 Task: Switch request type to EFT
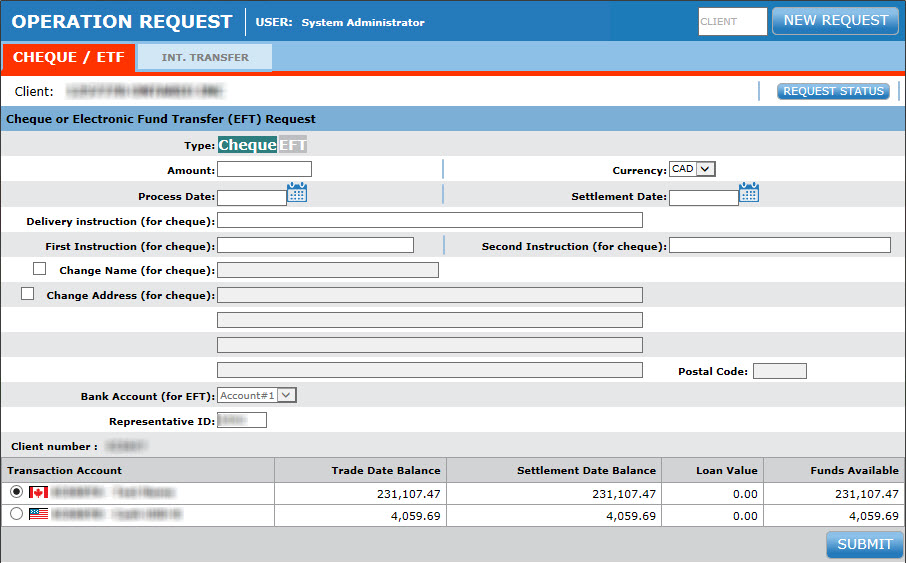pyautogui.click(x=293, y=145)
